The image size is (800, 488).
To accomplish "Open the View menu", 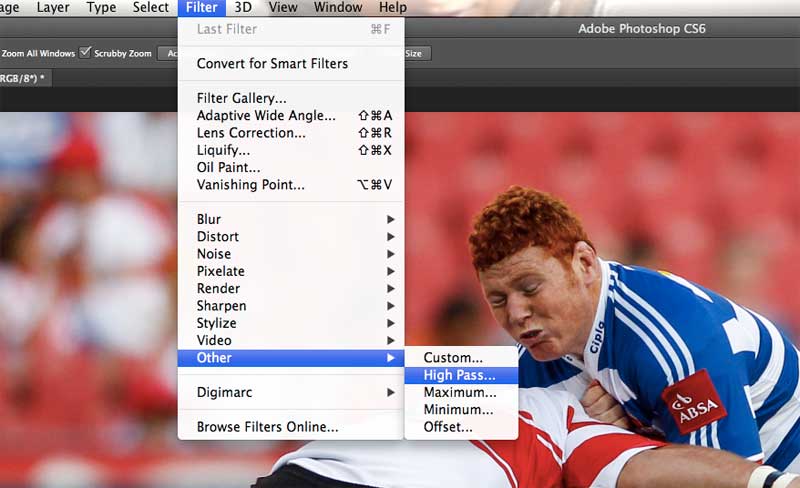I will (283, 7).
